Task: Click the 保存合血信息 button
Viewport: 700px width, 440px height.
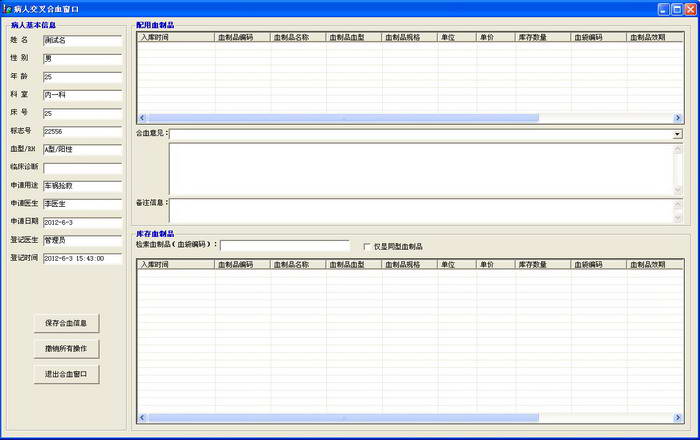Action: [66, 323]
